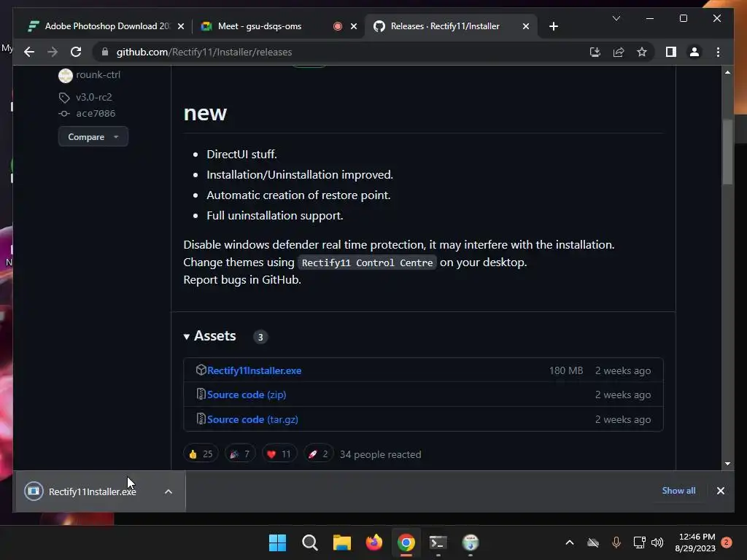Toggle the thumbs up reaction
Screen dimensions: 747x560
click(x=201, y=454)
